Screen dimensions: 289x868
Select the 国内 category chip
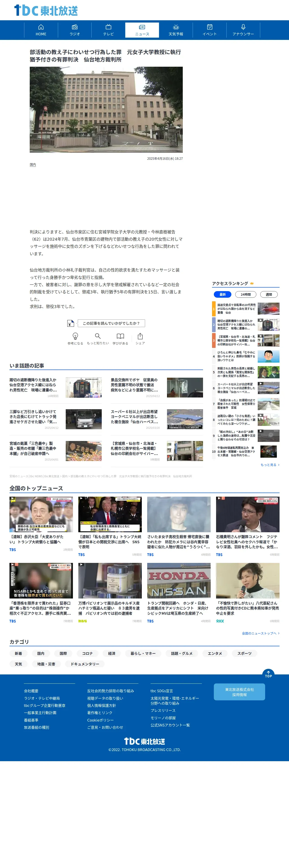click(x=41, y=654)
